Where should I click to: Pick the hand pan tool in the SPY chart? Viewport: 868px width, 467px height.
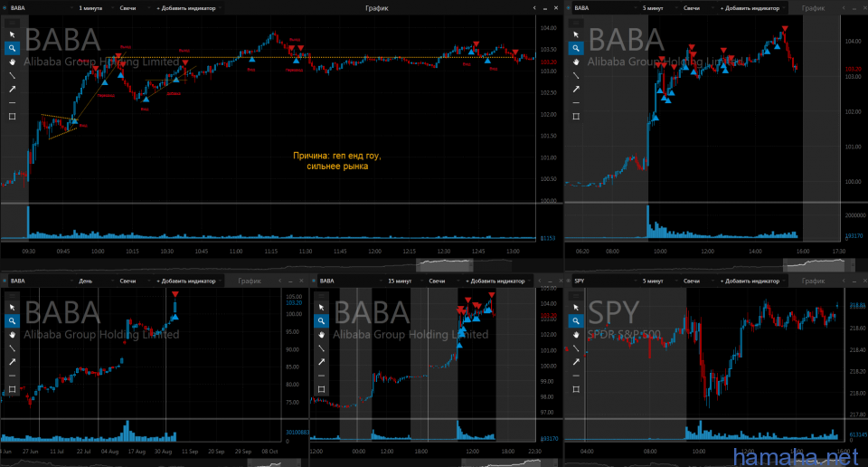pos(576,335)
